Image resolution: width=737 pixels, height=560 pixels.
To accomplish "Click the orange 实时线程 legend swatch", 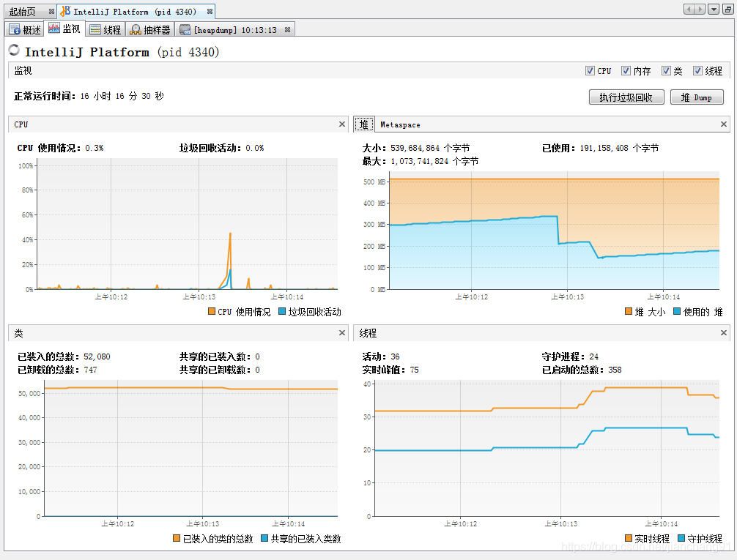I will tap(629, 538).
